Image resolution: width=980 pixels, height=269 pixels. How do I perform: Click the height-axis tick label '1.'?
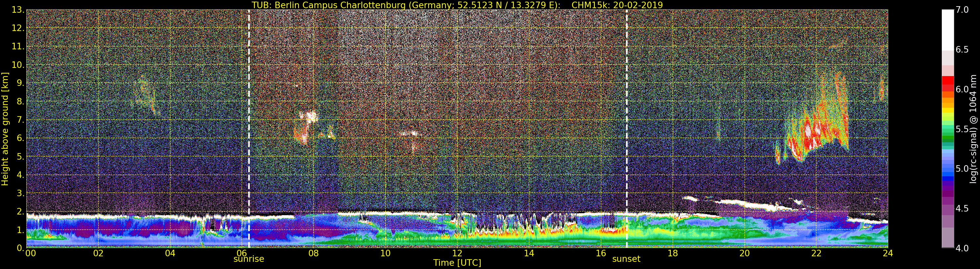(21, 229)
